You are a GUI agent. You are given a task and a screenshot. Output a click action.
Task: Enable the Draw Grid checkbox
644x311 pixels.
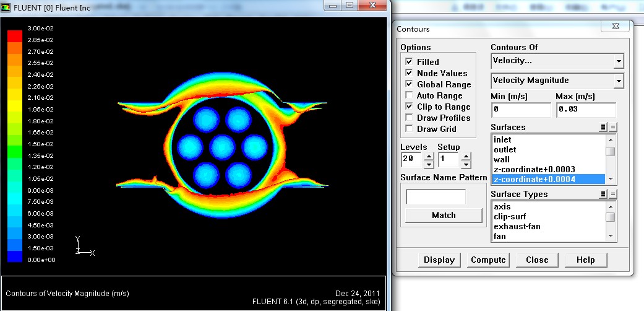(409, 129)
